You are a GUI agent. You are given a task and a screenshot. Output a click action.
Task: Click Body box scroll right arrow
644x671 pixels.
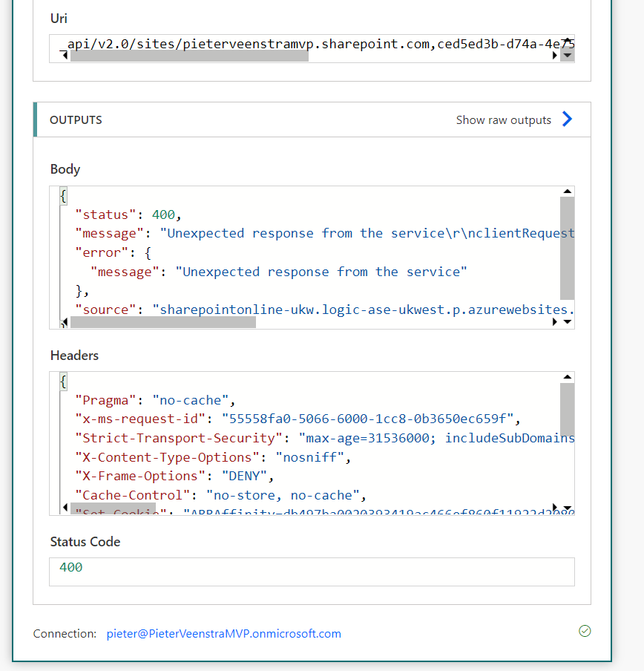click(555, 322)
